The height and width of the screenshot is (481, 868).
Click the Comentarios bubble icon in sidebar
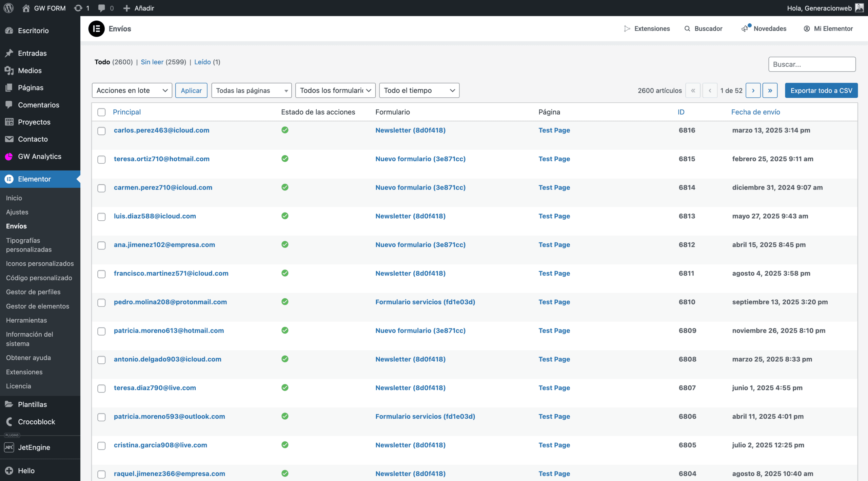tap(9, 105)
